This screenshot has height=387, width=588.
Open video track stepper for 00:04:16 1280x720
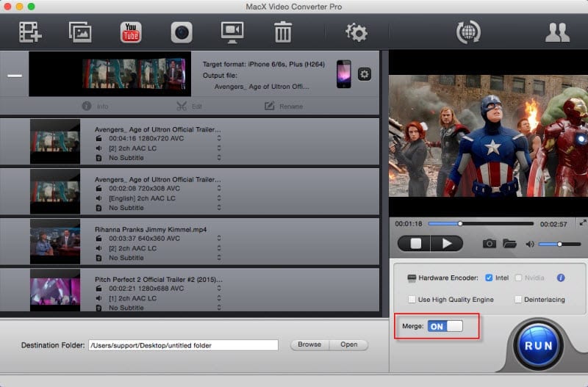point(219,138)
